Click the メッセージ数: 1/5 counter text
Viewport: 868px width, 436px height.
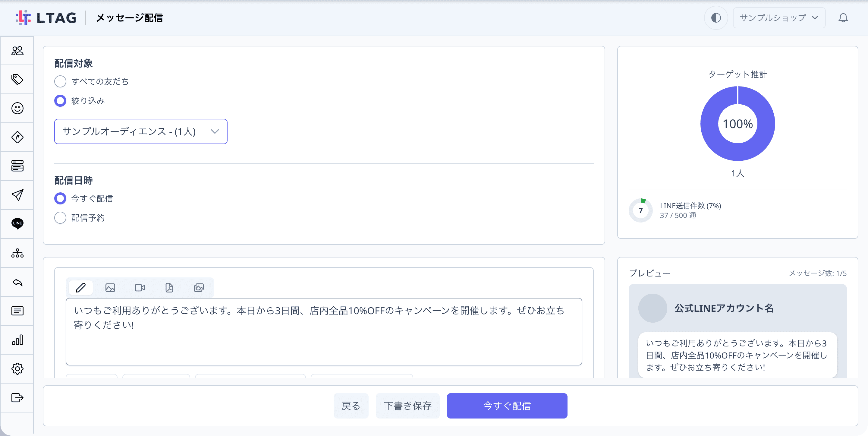pyautogui.click(x=817, y=273)
